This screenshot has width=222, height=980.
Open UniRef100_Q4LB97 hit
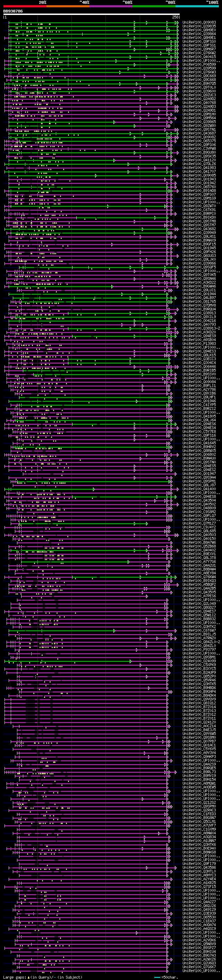click(x=199, y=298)
